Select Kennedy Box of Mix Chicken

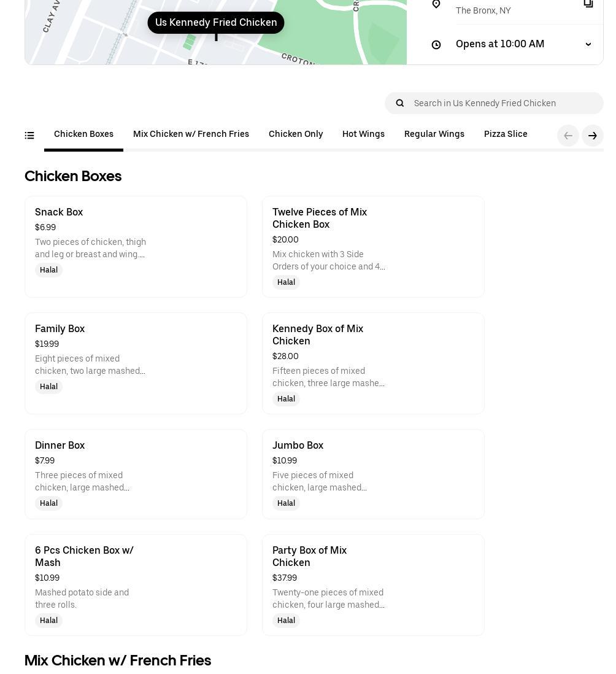(373, 363)
